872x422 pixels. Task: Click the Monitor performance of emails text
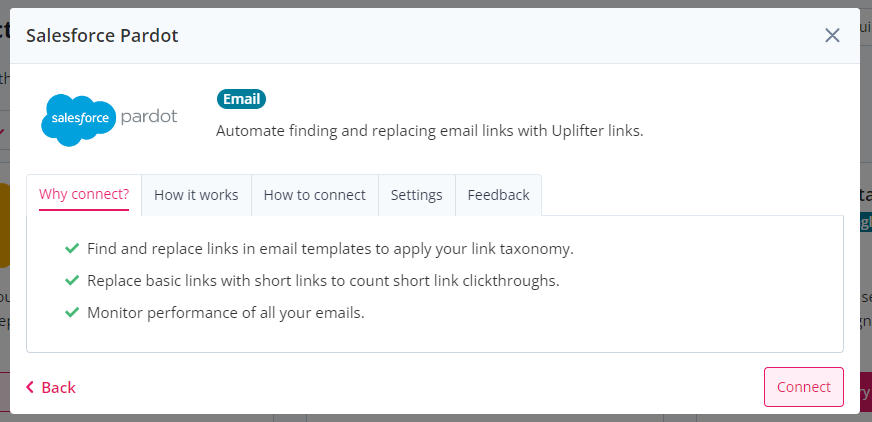(x=226, y=313)
